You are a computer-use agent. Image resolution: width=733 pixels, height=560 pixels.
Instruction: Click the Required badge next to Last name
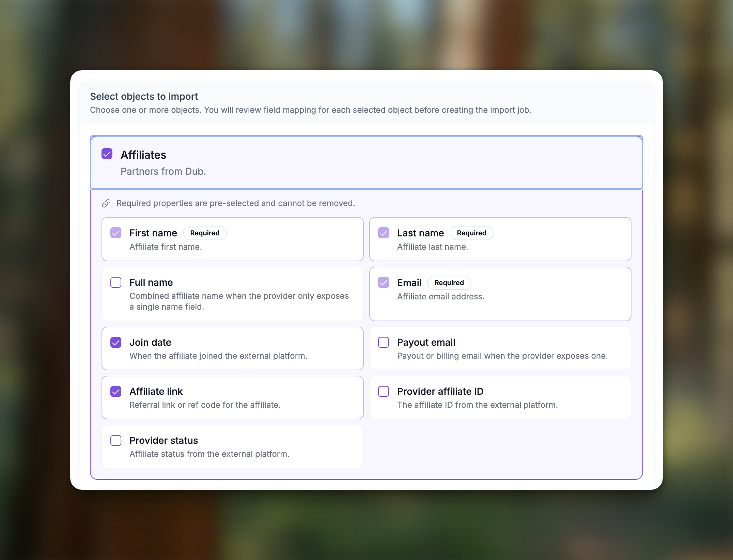(472, 233)
